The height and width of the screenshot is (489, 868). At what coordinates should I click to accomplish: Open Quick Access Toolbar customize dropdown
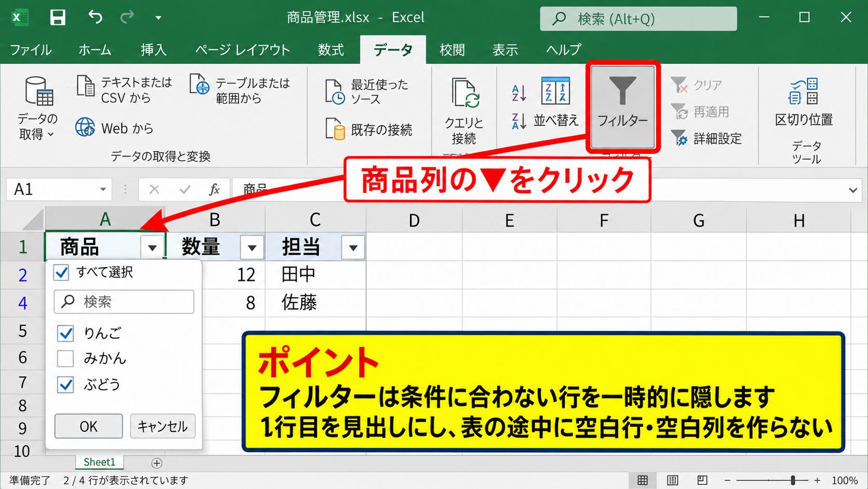click(158, 18)
